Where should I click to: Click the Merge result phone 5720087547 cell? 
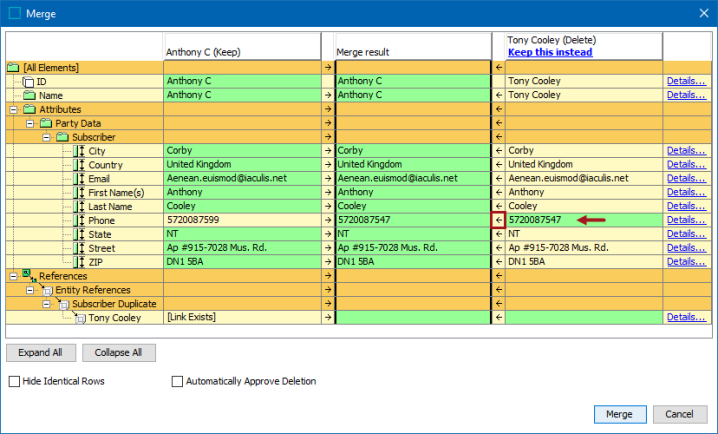413,220
